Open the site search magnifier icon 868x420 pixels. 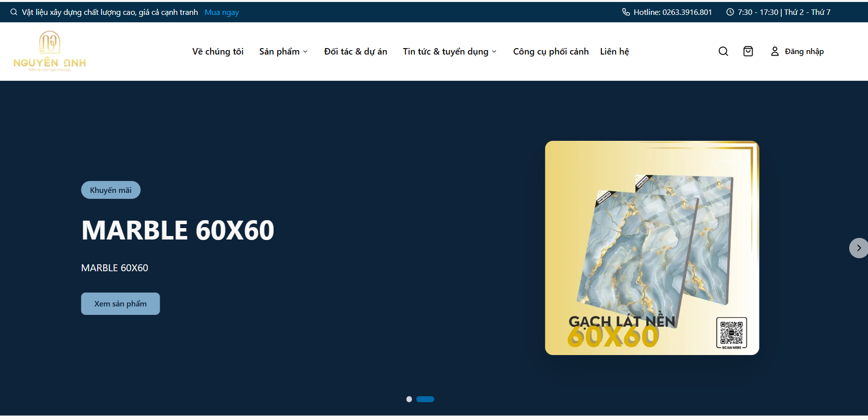(723, 52)
